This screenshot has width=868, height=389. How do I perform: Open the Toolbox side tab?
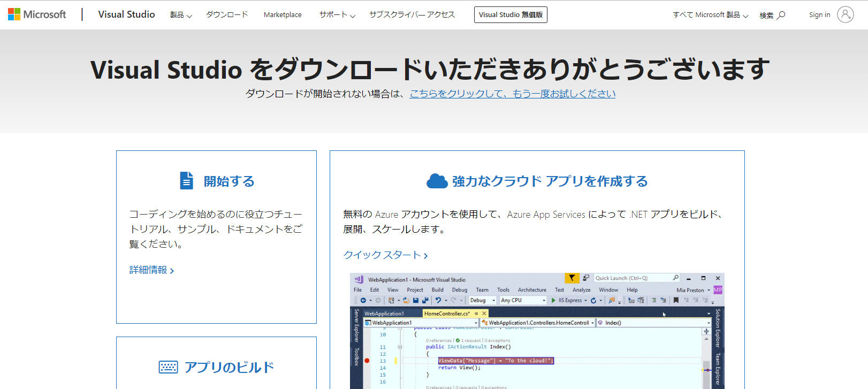coord(356,357)
